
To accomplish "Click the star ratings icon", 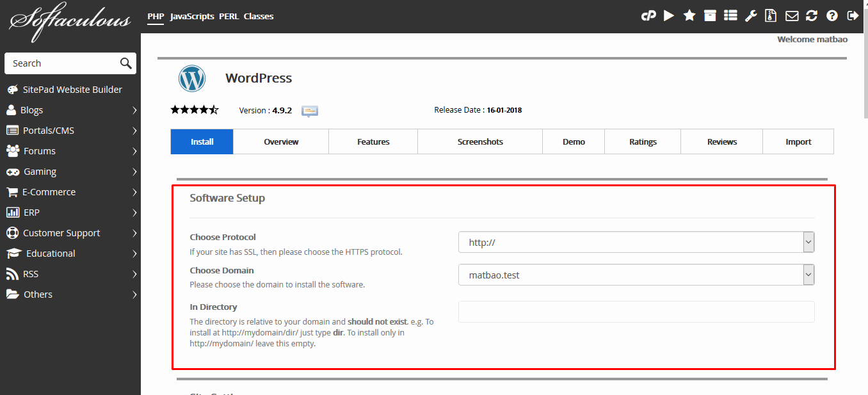I will click(x=689, y=16).
